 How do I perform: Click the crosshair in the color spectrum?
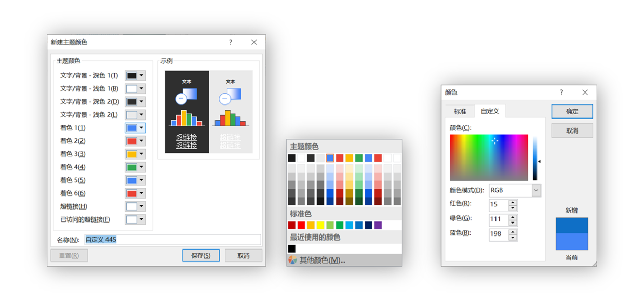coord(494,140)
